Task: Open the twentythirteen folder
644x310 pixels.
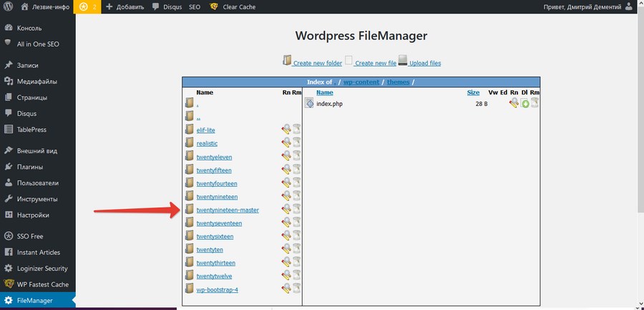Action: pos(215,263)
